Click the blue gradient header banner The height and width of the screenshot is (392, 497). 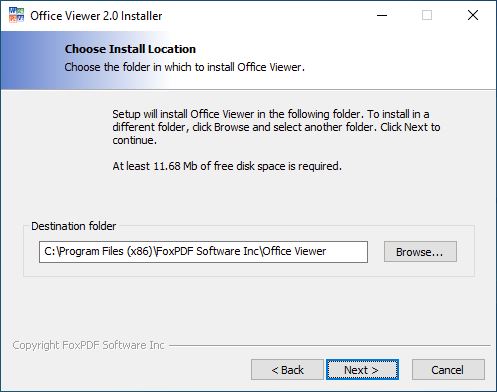(248, 60)
